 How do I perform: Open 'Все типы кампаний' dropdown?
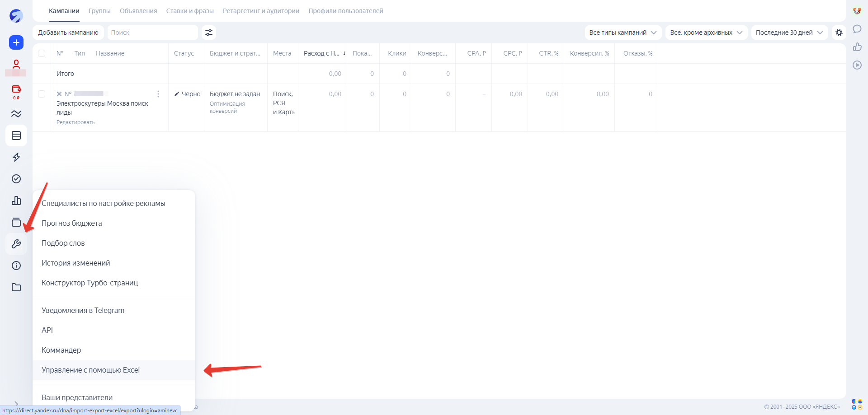point(623,33)
